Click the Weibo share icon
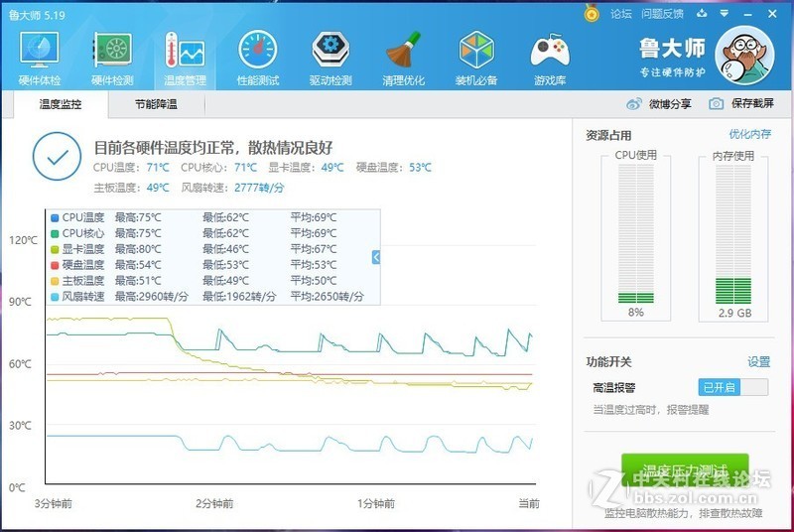Viewport: 794px width, 532px height. point(634,104)
